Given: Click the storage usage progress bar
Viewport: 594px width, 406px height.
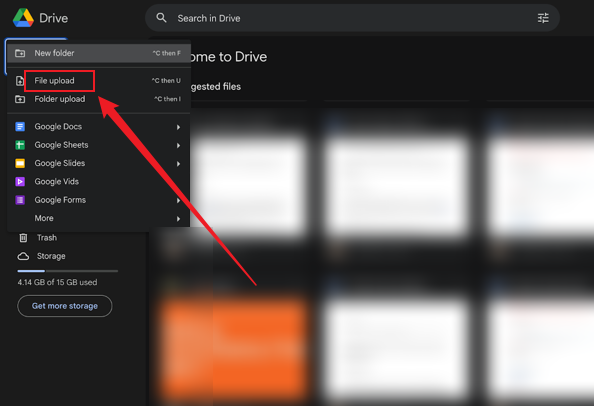Looking at the screenshot, I should [68, 271].
